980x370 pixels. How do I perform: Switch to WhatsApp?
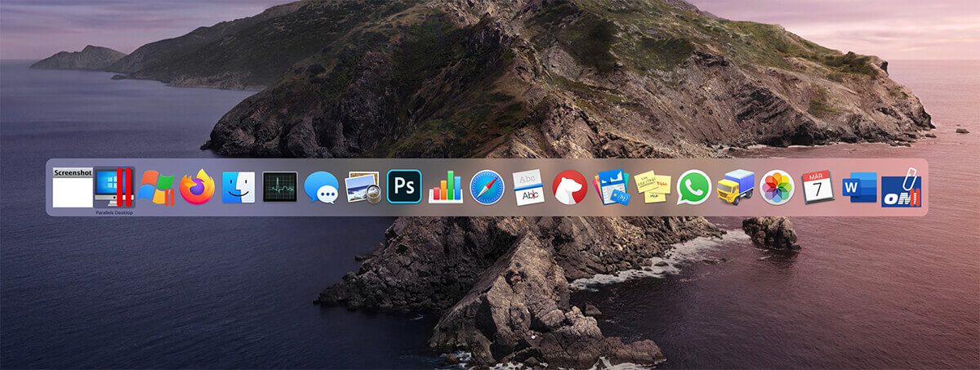coord(694,187)
